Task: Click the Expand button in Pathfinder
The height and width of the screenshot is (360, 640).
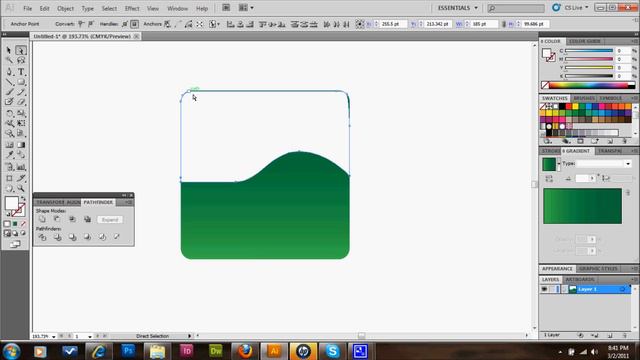Action: [110, 220]
